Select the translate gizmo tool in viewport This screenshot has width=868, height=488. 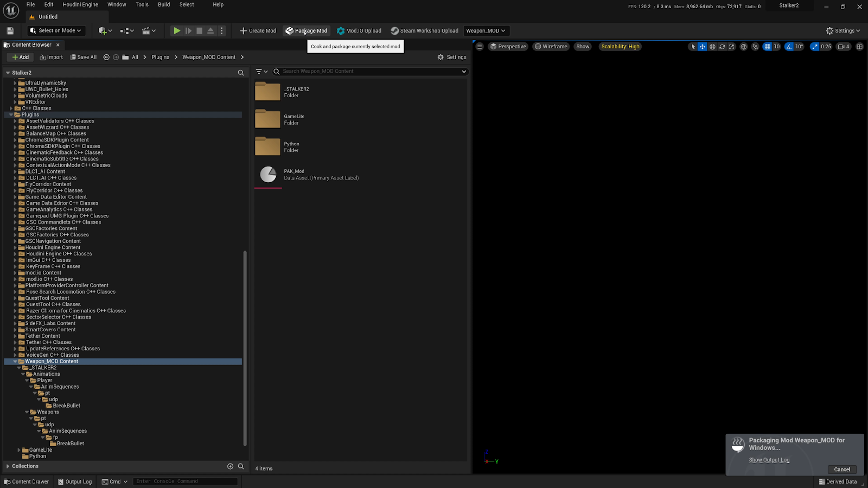click(703, 47)
